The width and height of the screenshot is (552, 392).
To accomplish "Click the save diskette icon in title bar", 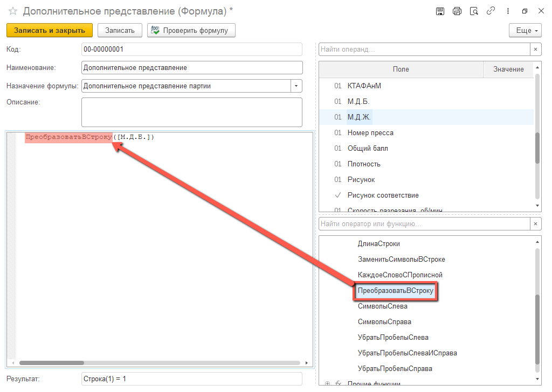I will click(440, 11).
